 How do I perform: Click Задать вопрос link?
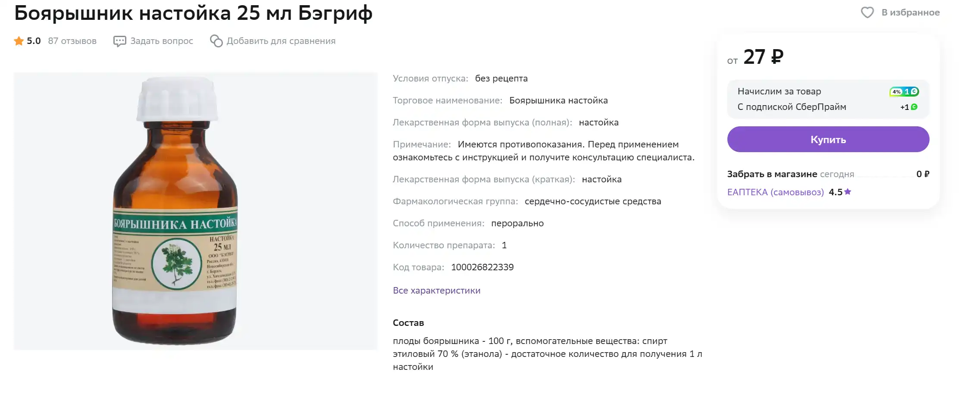click(x=162, y=41)
